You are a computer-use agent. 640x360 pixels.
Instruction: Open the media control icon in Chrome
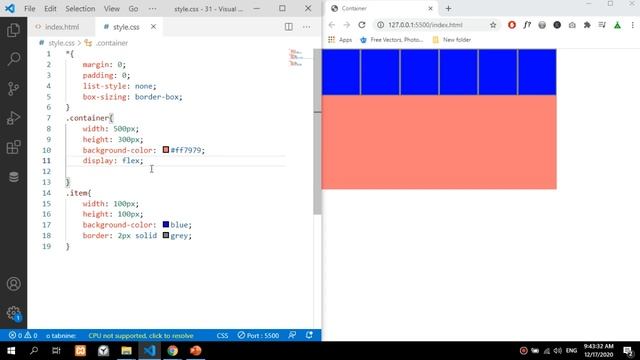tap(602, 25)
